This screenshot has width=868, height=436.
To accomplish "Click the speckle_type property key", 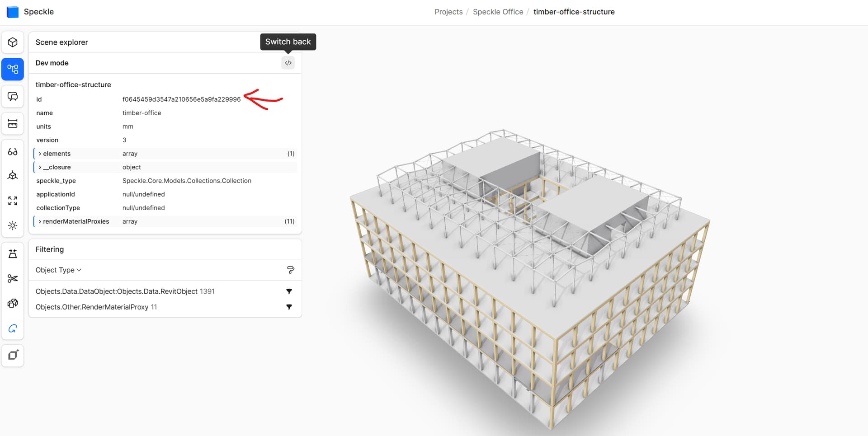I will point(56,181).
